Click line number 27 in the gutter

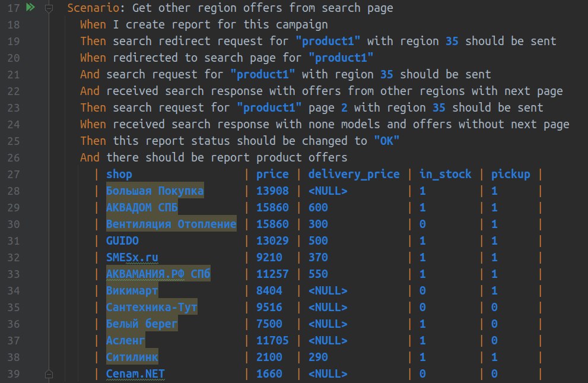coord(15,174)
